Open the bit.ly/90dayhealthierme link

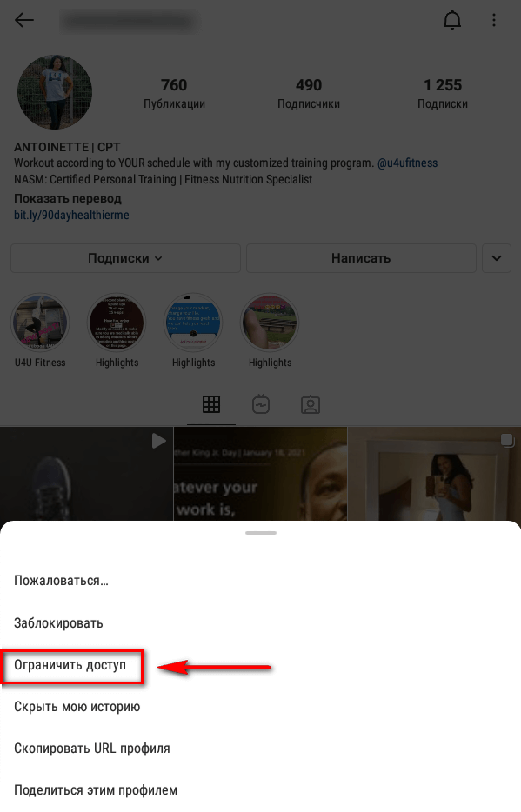(x=71, y=215)
